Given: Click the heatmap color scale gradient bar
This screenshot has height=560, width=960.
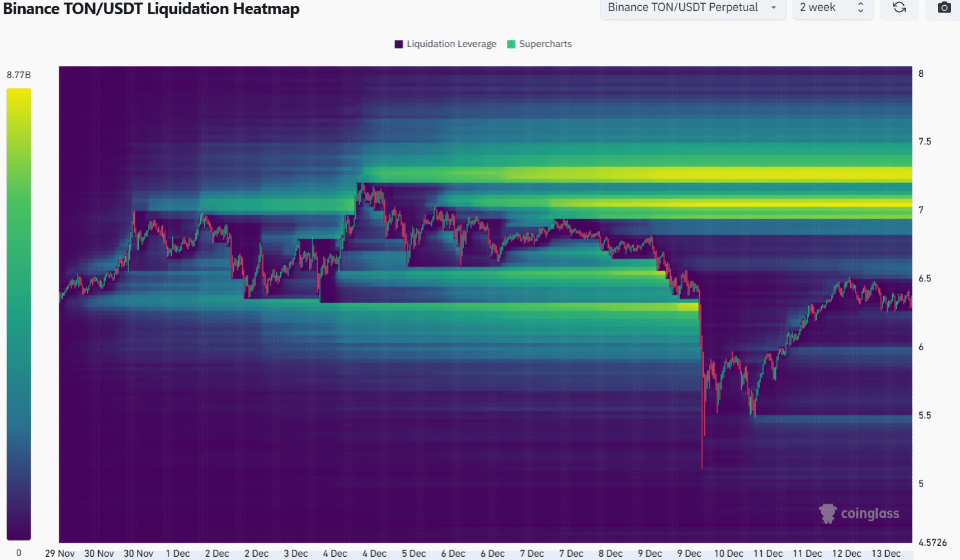Looking at the screenshot, I should [x=19, y=314].
